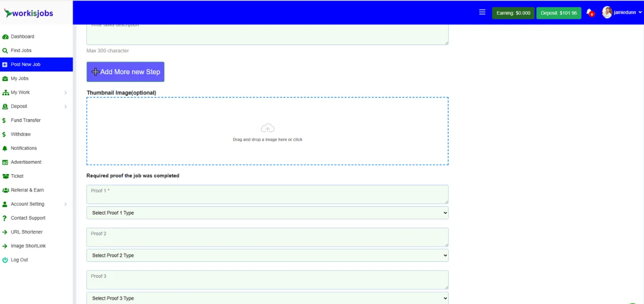Click the Log Out power icon
This screenshot has width=644, height=304.
tap(5, 260)
